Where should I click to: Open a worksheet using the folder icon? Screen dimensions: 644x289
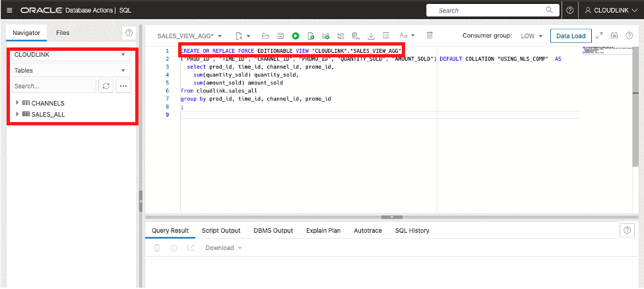point(265,36)
